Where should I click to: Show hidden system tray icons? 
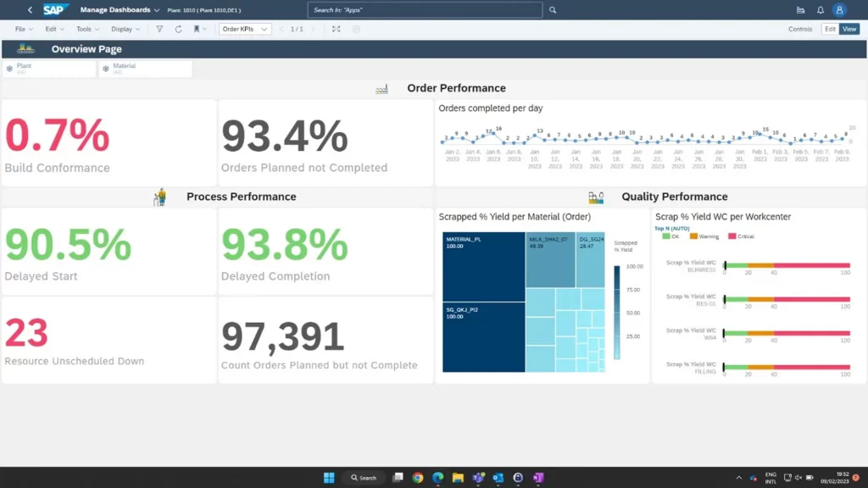(738, 478)
